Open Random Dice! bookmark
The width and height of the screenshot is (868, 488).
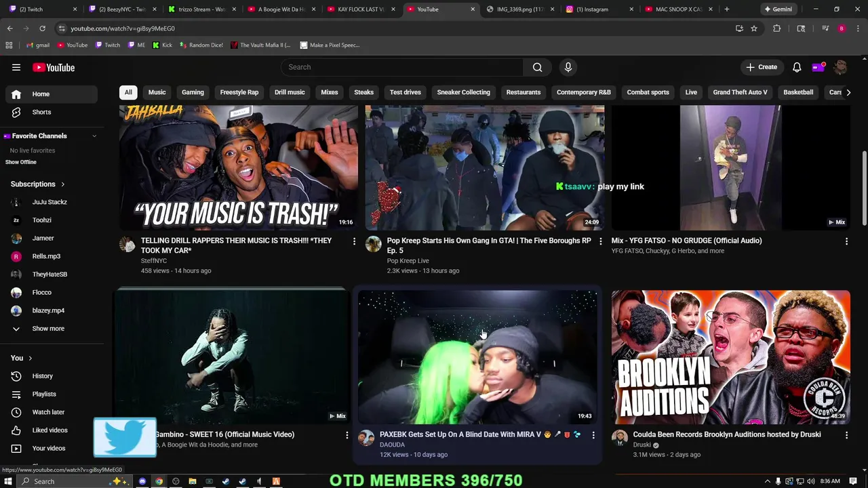201,45
